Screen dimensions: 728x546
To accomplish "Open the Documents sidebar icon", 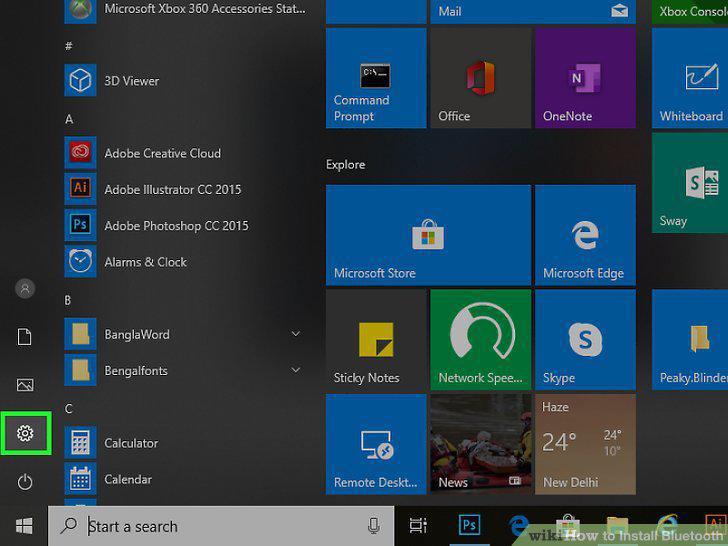I will 25,337.
